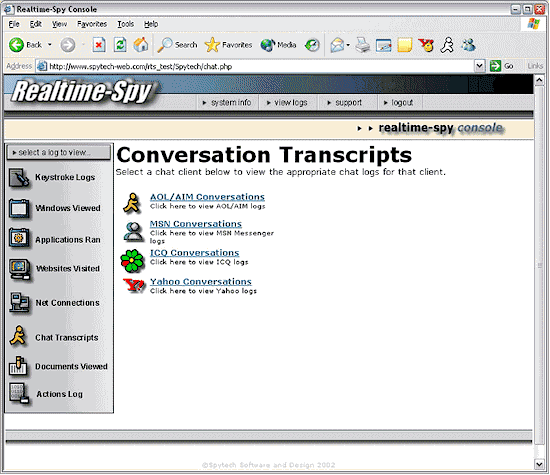The height and width of the screenshot is (475, 550).
Task: Click the Keystroke Logs sidebar icon
Action: [19, 178]
